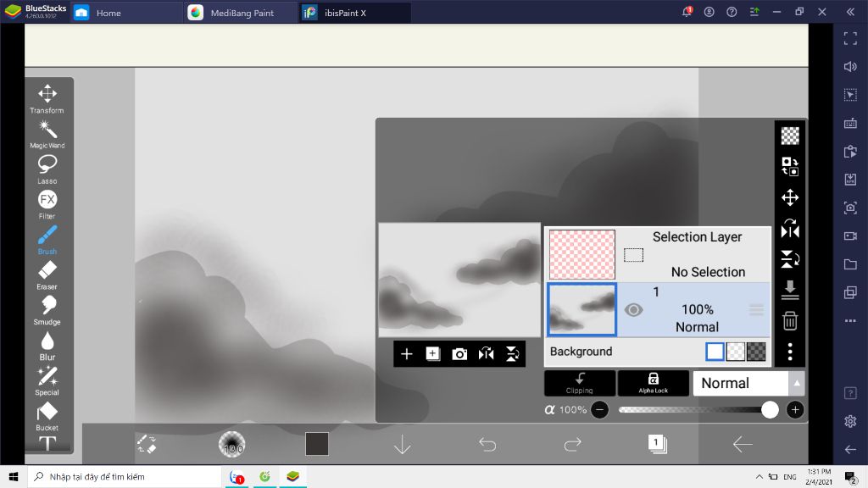Add a new layer with plus icon
868x488 pixels.
pyautogui.click(x=406, y=354)
